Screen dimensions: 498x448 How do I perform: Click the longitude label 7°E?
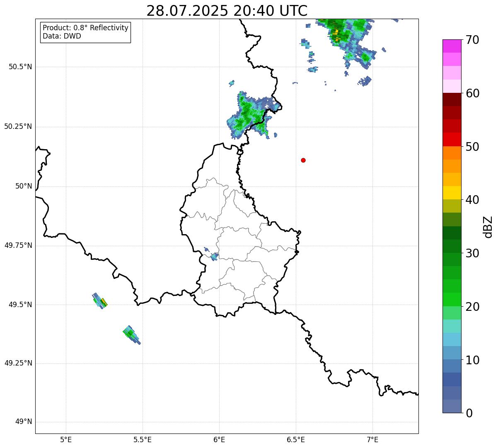click(x=372, y=440)
